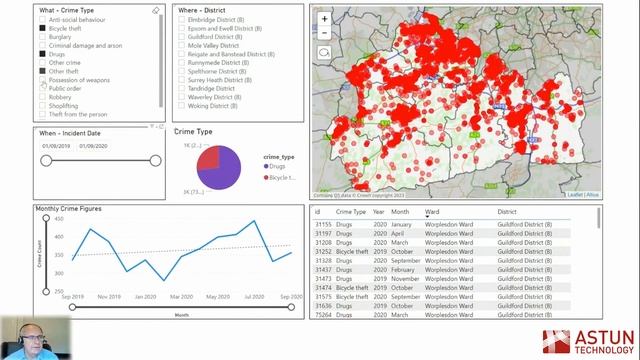Open the Leaflet attribution link
The height and width of the screenshot is (360, 640).
click(575, 195)
